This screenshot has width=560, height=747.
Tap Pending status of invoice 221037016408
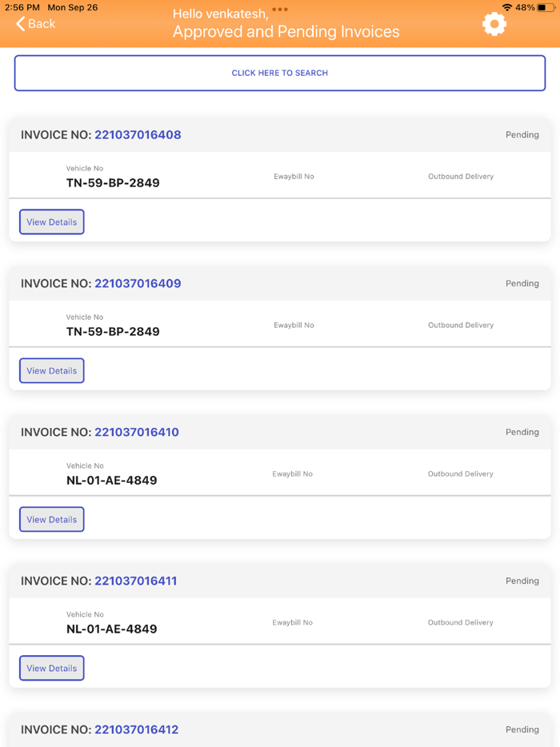click(522, 135)
